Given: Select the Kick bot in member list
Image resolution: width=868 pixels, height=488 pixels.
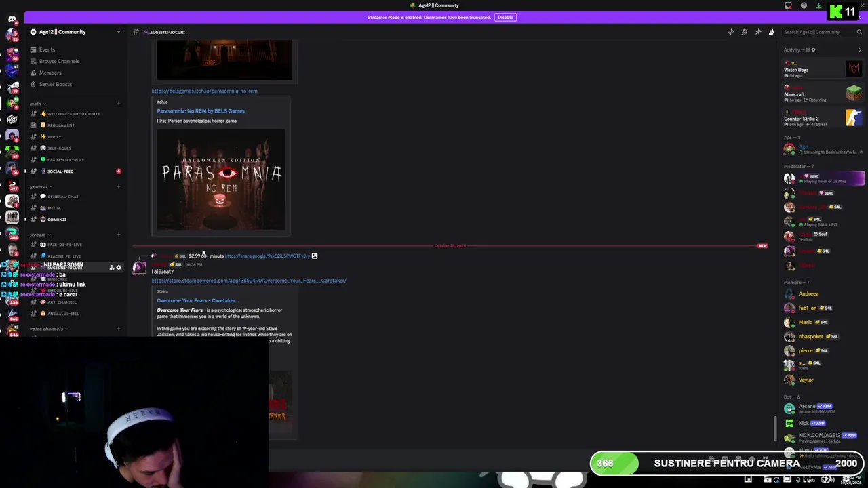Looking at the screenshot, I should pyautogui.click(x=822, y=423).
